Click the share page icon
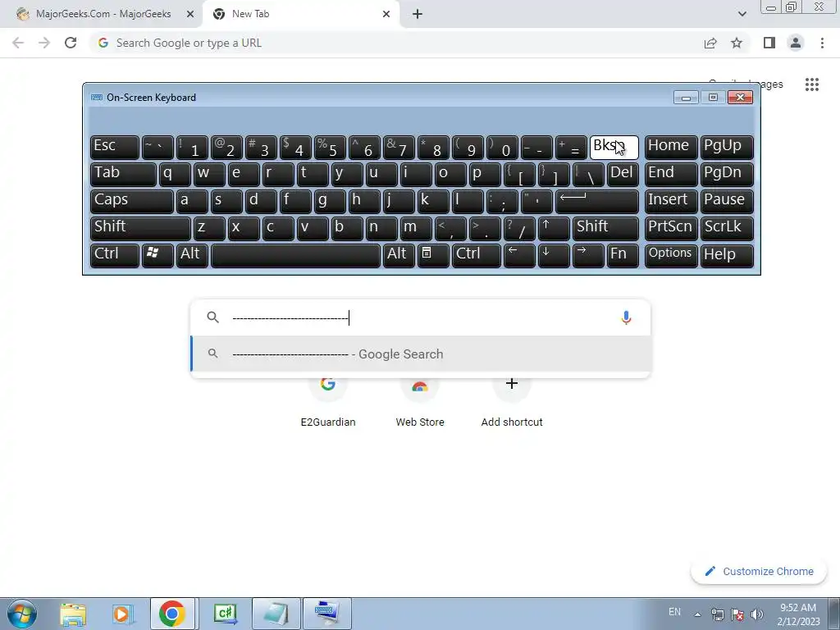The image size is (840, 630). pyautogui.click(x=710, y=43)
